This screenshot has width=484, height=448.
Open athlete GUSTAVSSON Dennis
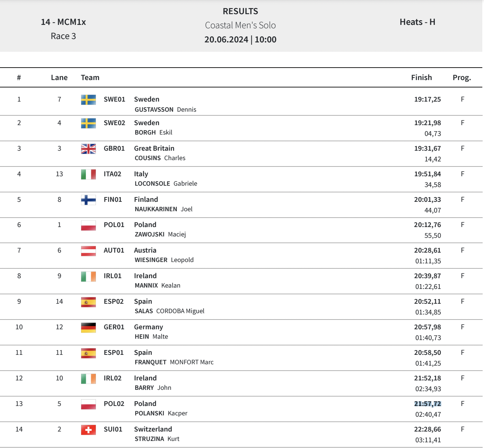[165, 110]
